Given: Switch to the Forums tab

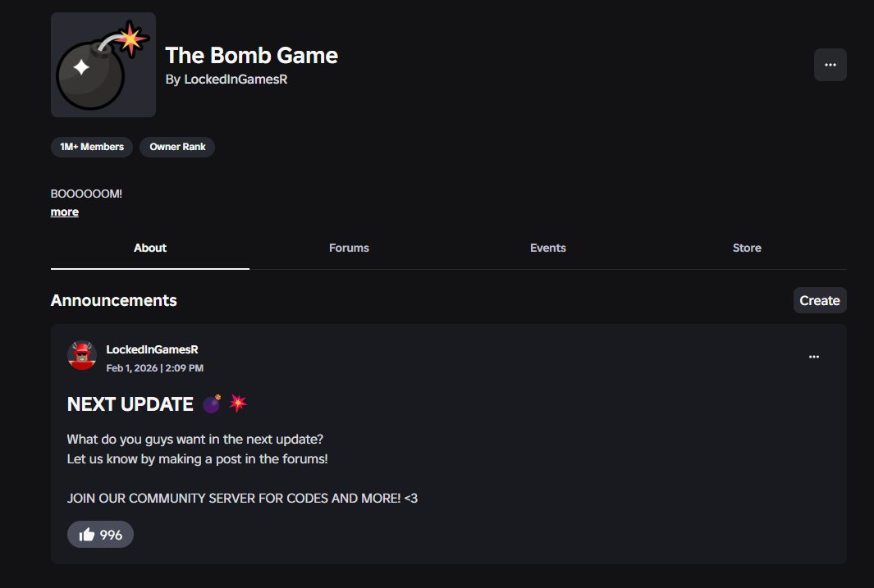Looking at the screenshot, I should [x=349, y=248].
